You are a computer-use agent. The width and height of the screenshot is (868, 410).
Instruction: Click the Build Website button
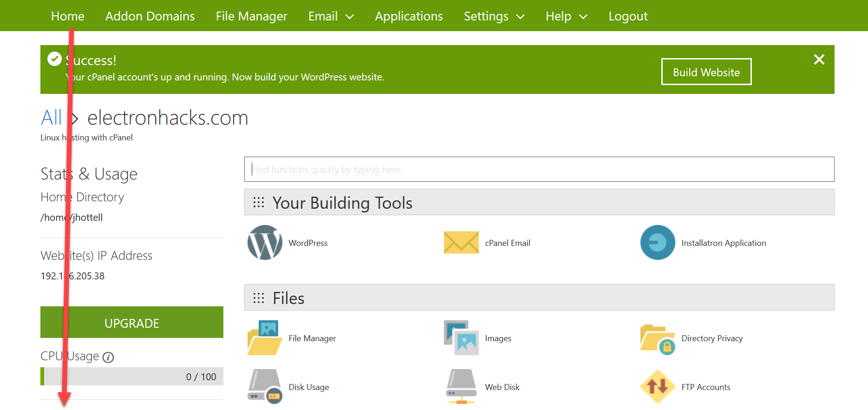(x=706, y=72)
